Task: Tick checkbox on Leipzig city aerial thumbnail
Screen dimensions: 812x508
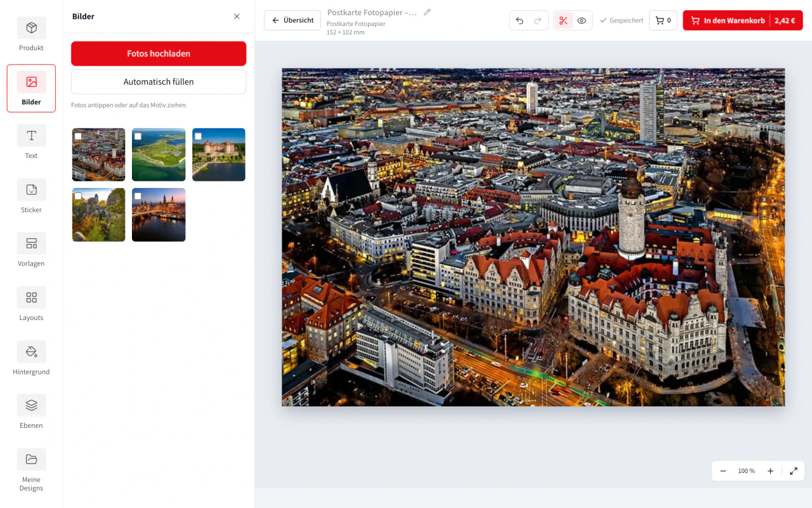Action: pyautogui.click(x=78, y=137)
